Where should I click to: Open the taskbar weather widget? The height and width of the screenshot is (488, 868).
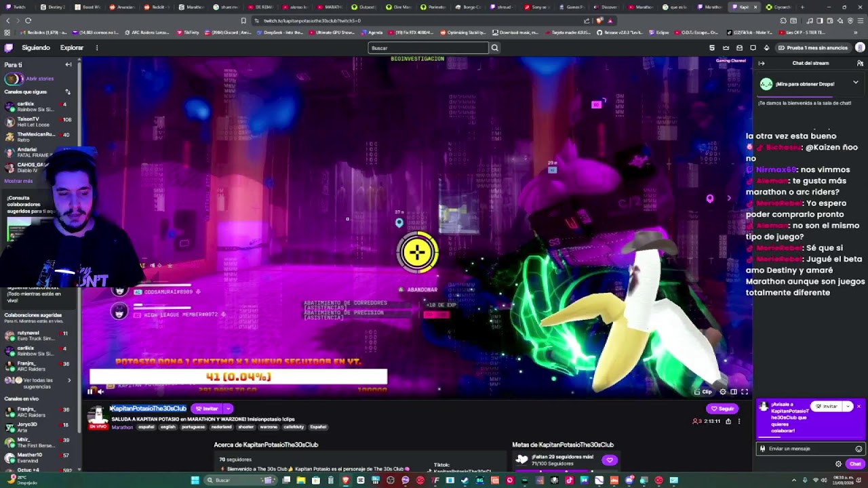22,481
